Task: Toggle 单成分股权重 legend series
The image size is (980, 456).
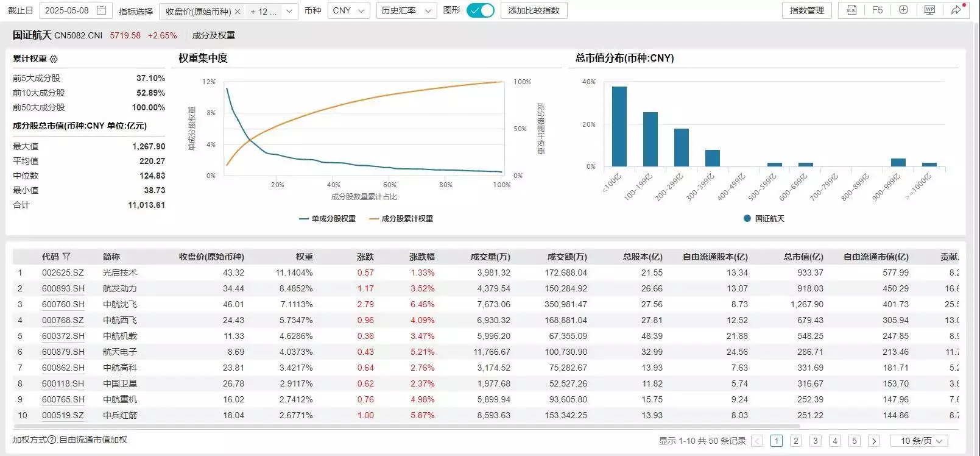Action: coord(328,219)
